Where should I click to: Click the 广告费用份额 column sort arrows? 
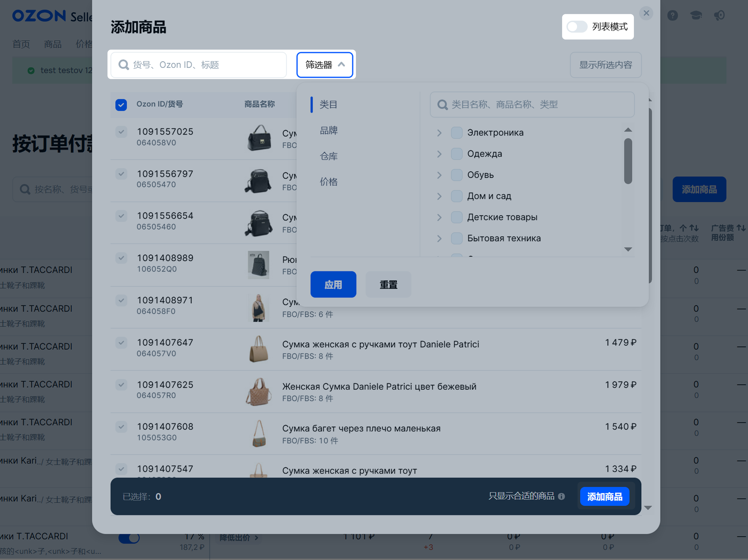(741, 228)
